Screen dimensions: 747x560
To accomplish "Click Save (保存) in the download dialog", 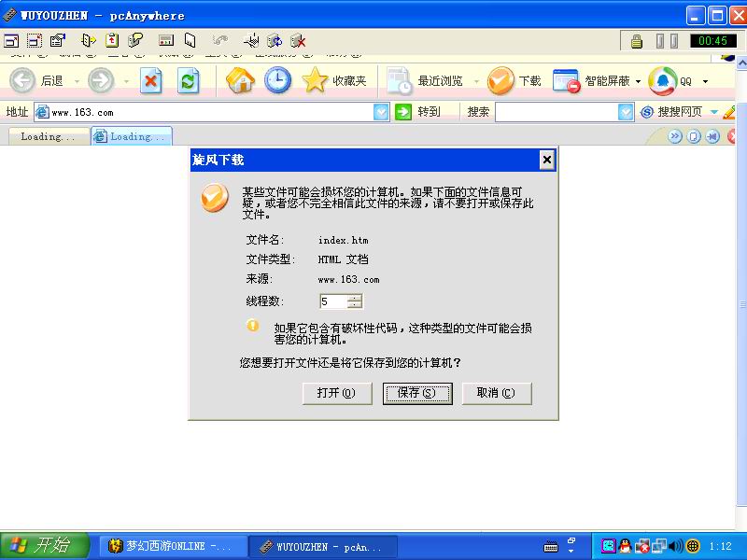I will point(417,393).
